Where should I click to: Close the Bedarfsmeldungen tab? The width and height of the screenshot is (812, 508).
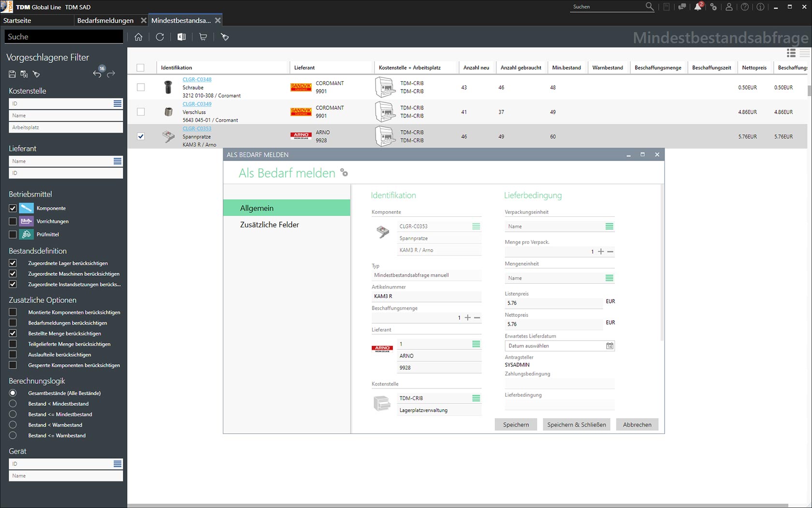[144, 20]
